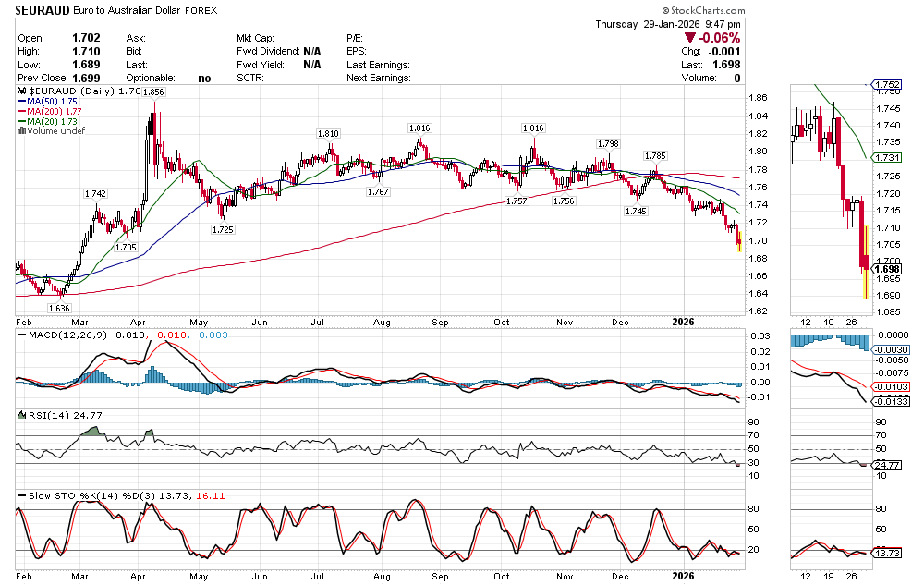The image size is (924, 585).
Task: Click the 1.752 MA value tag in zoom panel
Action: [886, 84]
